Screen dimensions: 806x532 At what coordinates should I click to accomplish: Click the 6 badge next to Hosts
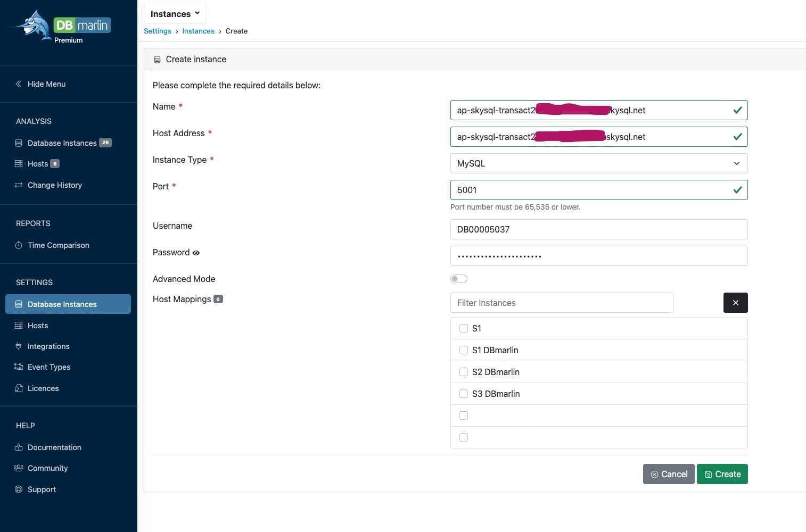[55, 164]
